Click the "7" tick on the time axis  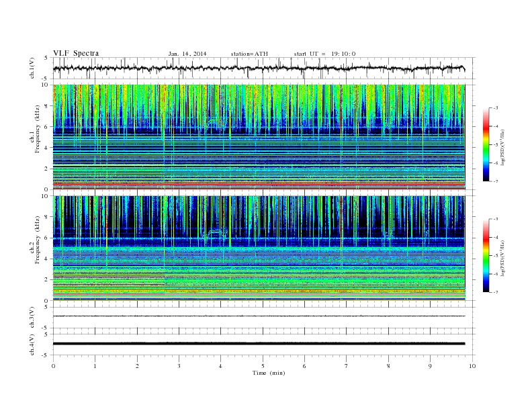tap(346, 366)
